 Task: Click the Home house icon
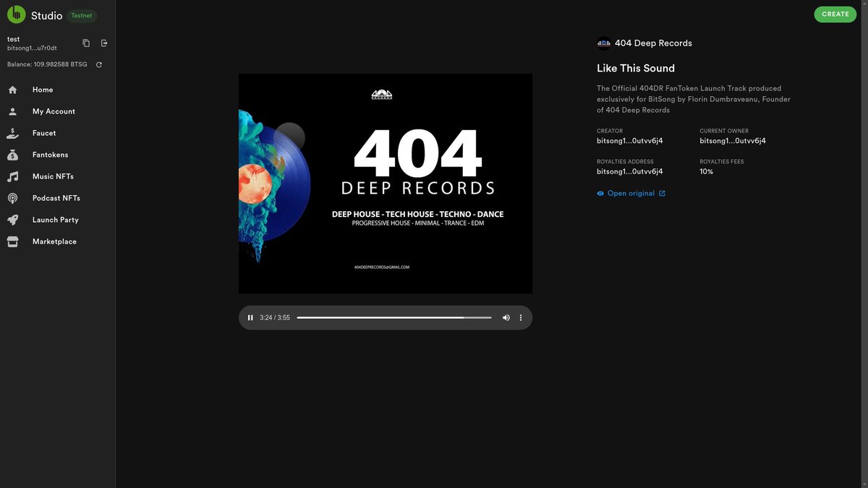point(12,90)
